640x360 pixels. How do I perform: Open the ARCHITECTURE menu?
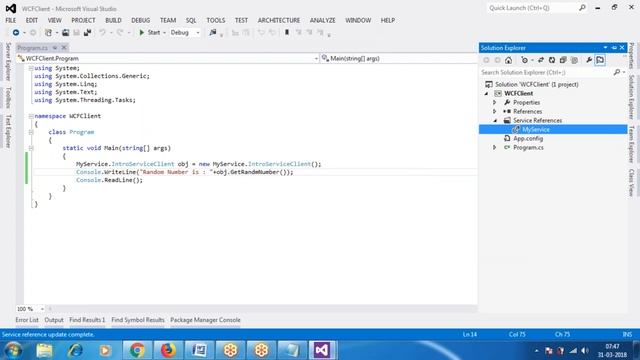[279, 20]
